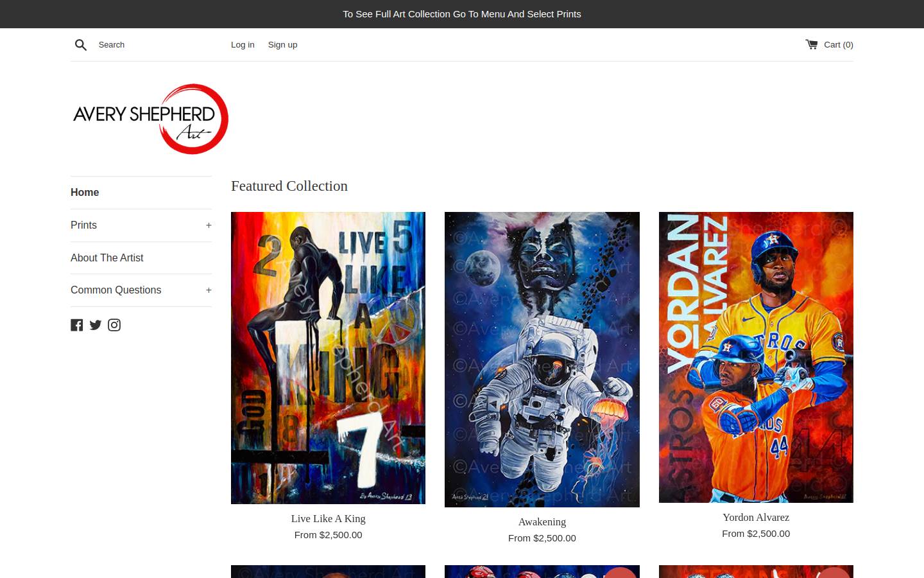Click the Log in link
This screenshot has width=924, height=578.
(243, 45)
